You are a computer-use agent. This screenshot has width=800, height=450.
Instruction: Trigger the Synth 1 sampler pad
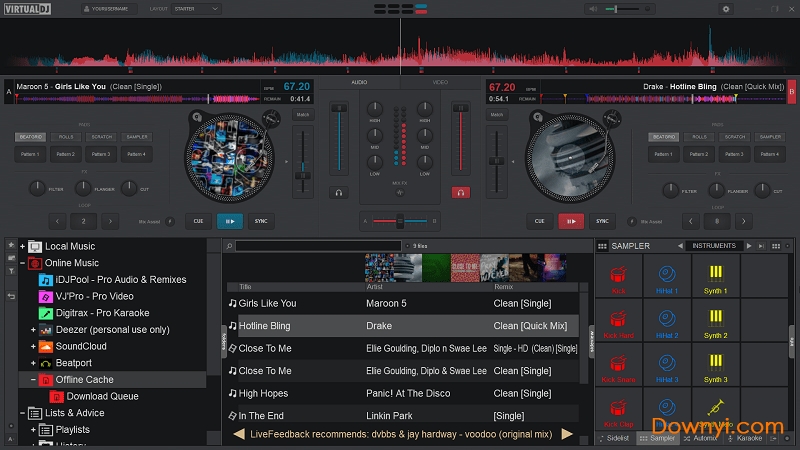pyautogui.click(x=715, y=276)
